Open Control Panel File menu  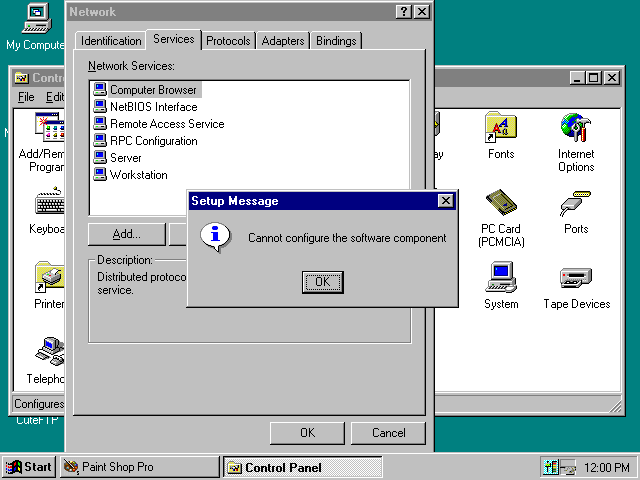[26, 97]
